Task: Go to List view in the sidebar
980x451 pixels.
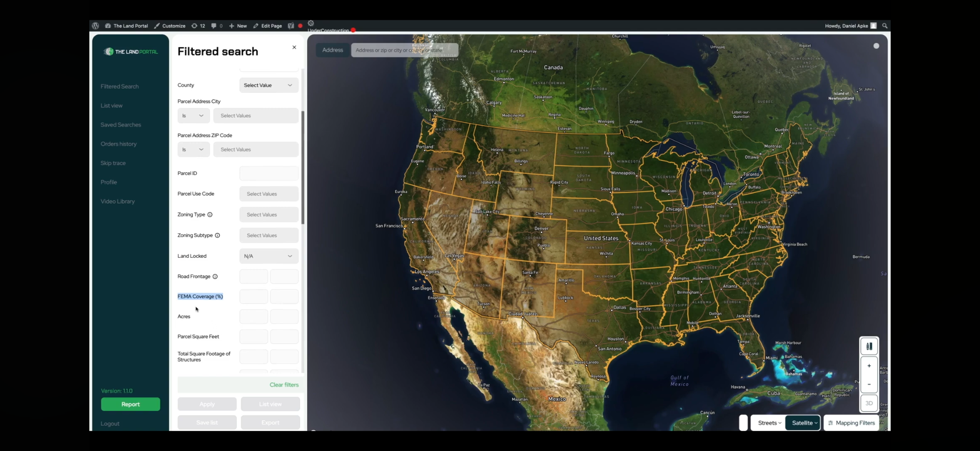Action: pos(111,105)
